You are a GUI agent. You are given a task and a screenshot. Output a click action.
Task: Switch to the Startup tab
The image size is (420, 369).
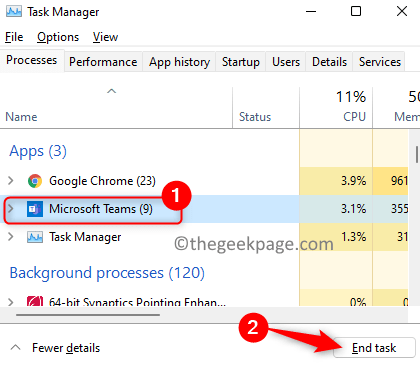(x=241, y=62)
